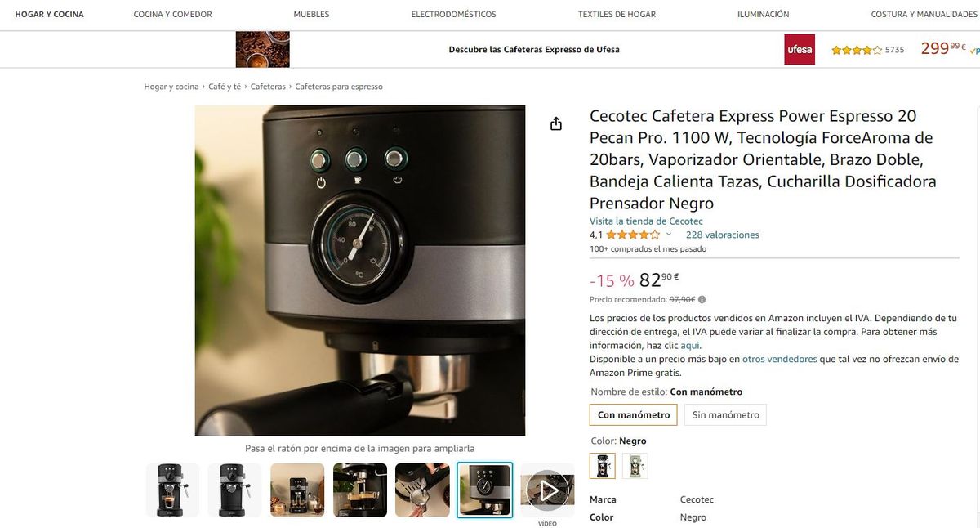Click the share icon beside product image

[556, 123]
